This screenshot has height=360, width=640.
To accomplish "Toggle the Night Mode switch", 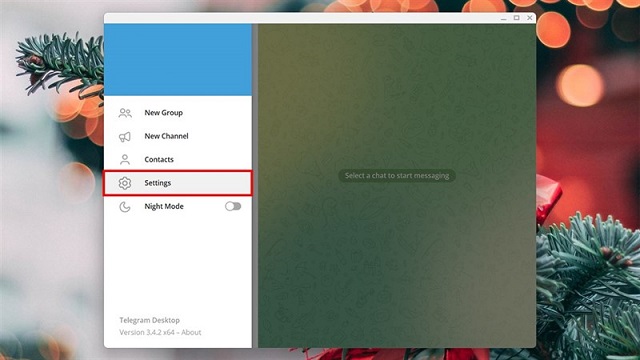I will (233, 207).
